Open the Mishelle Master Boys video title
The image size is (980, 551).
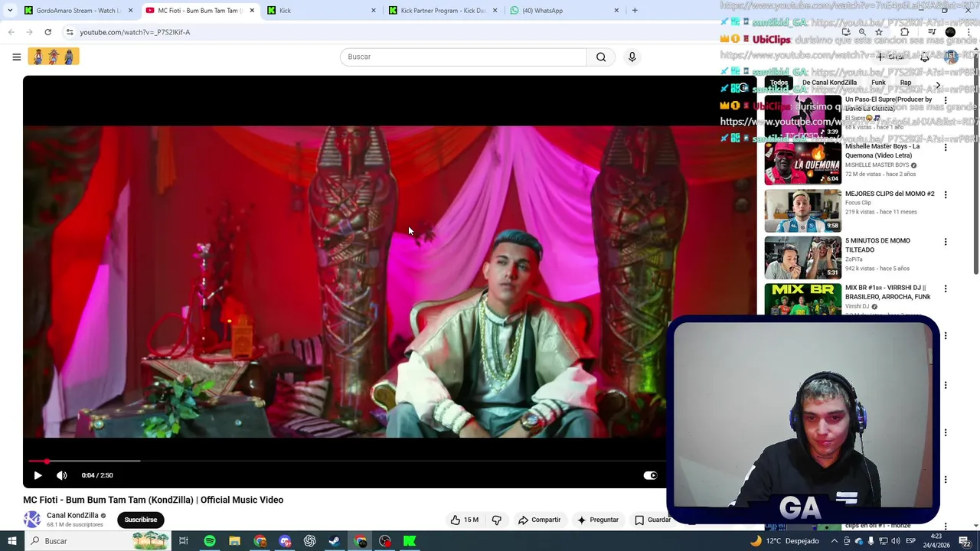point(882,151)
